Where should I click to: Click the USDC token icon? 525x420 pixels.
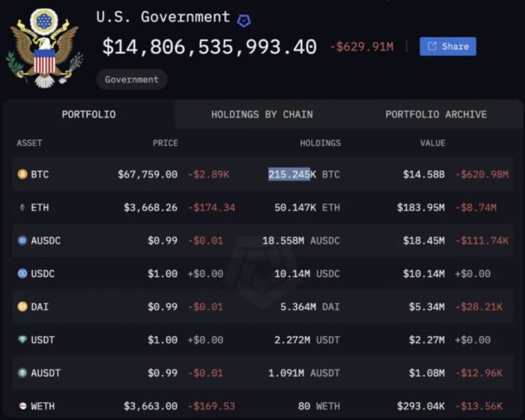[23, 274]
